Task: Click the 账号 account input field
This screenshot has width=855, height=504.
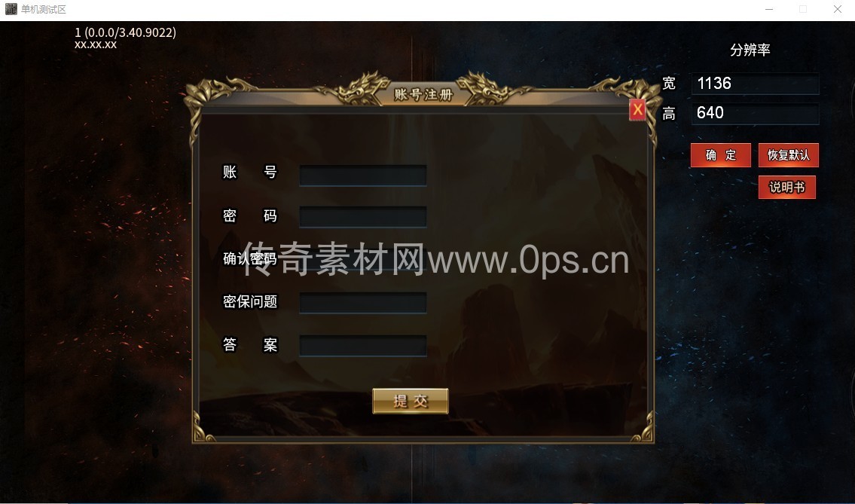Action: 362,176
